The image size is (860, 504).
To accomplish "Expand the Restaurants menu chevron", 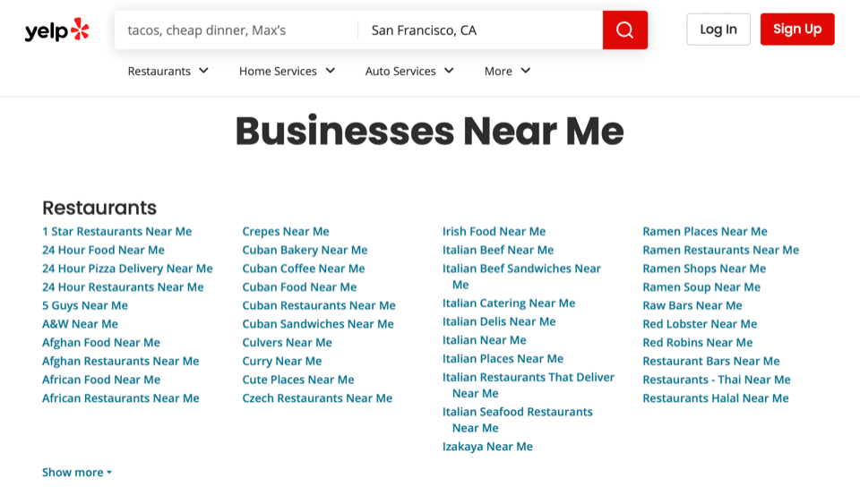I will [204, 71].
